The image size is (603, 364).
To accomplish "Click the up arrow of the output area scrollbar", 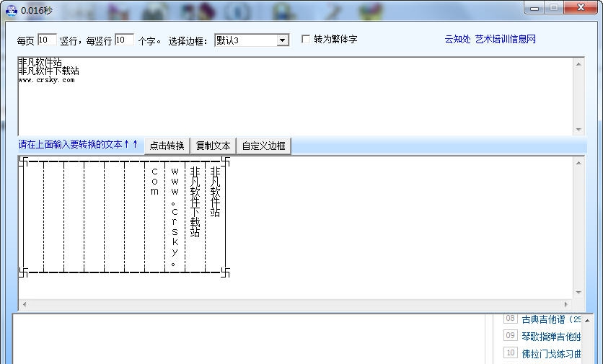I will click(578, 164).
